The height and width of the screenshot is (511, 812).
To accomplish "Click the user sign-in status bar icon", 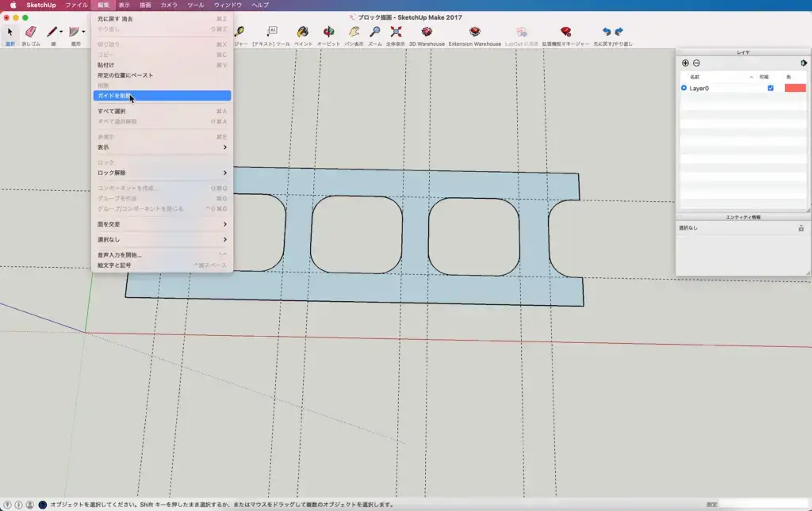I will (30, 505).
